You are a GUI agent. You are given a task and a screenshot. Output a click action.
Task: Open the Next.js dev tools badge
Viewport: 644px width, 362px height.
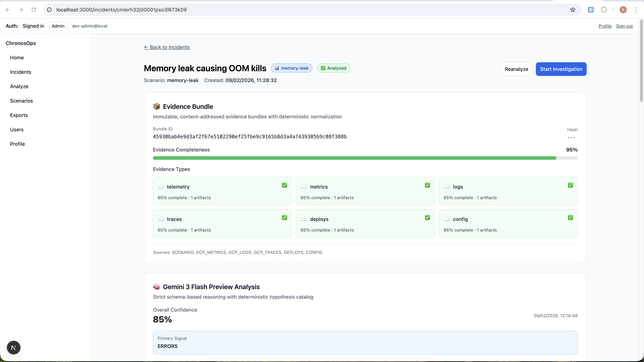(13, 347)
